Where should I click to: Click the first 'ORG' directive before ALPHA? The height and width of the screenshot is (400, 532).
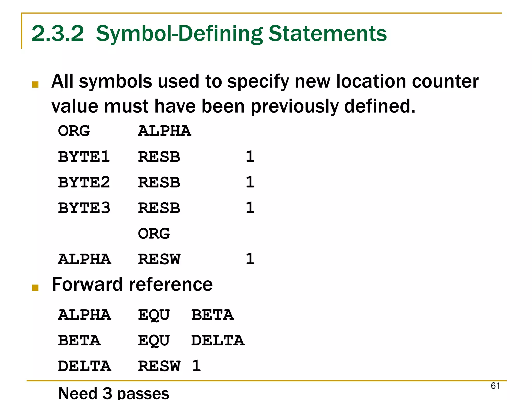[x=74, y=131]
